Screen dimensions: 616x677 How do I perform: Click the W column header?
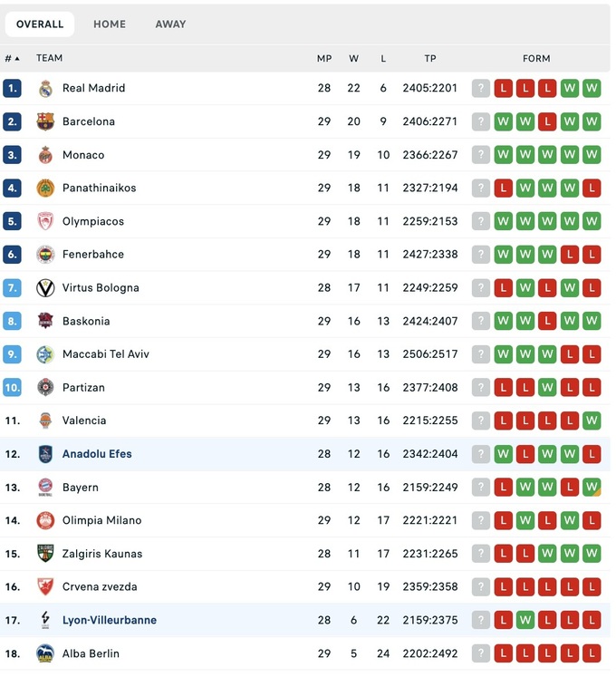pyautogui.click(x=353, y=59)
